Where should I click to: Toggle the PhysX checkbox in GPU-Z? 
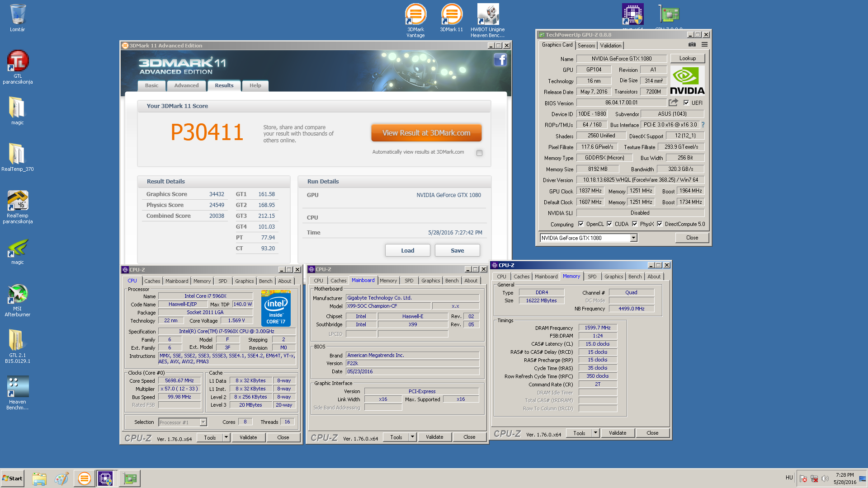click(x=635, y=224)
